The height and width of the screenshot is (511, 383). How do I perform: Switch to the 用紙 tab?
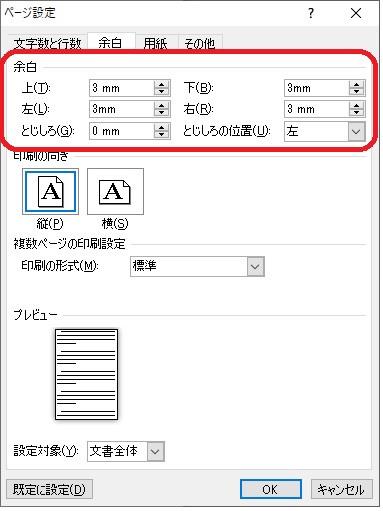[155, 43]
